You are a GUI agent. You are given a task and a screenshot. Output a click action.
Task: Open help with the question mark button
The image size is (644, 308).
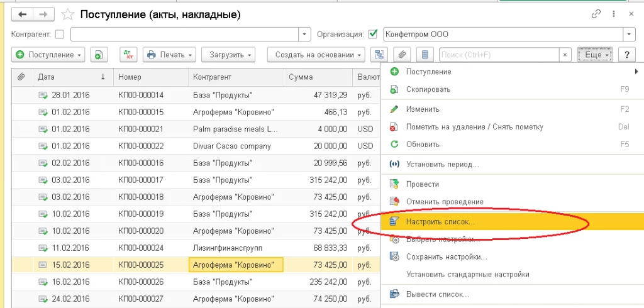(x=627, y=55)
